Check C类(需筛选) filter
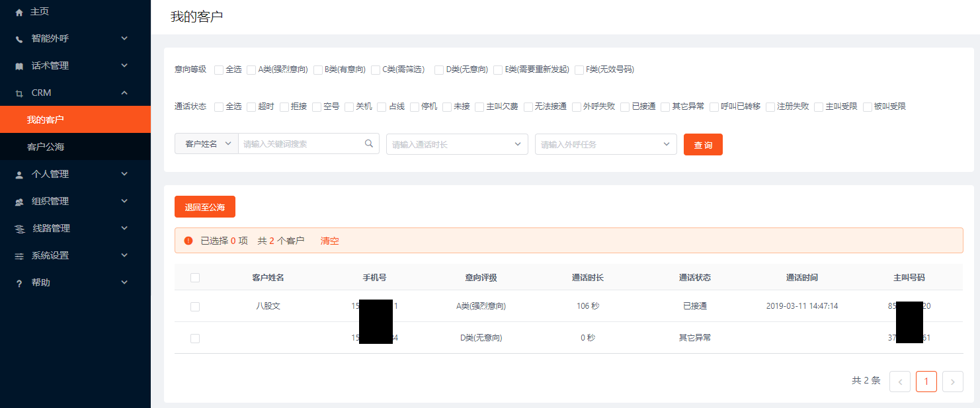The image size is (980, 408). 376,69
